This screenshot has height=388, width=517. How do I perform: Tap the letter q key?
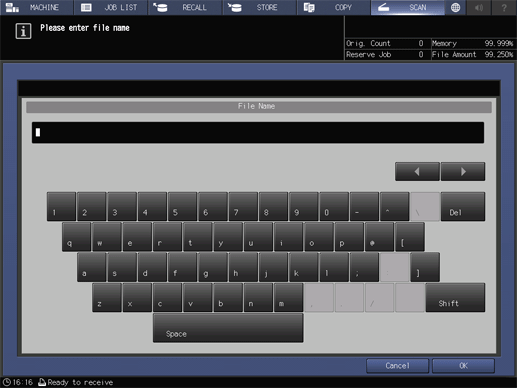point(76,237)
